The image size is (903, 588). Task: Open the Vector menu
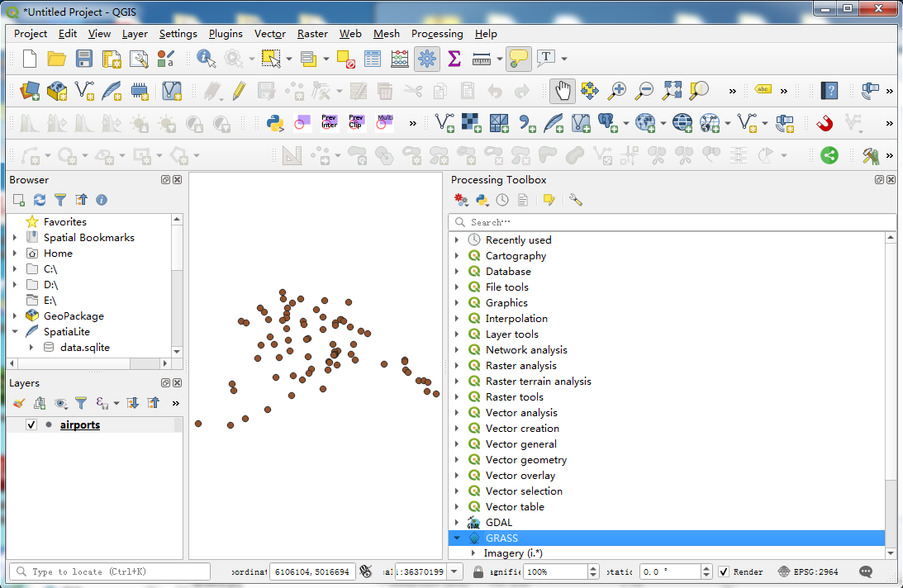[270, 33]
